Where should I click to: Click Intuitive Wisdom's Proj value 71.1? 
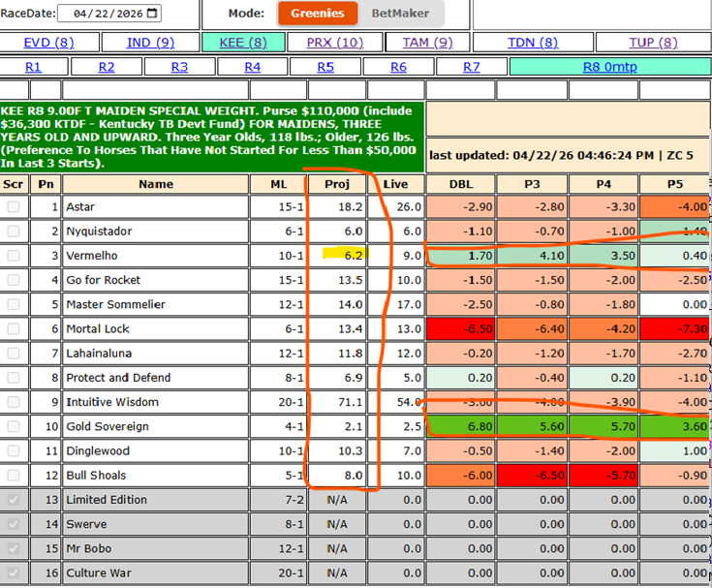[x=350, y=402]
